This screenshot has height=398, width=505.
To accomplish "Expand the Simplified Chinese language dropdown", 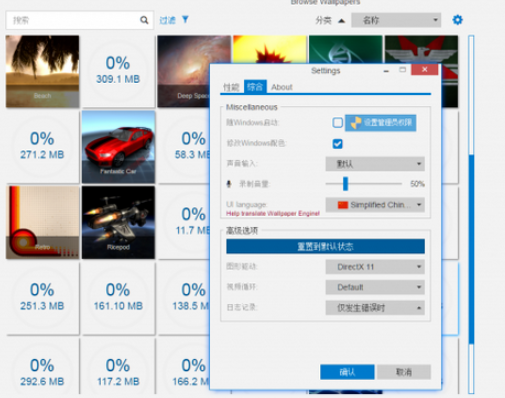I will coord(375,205).
